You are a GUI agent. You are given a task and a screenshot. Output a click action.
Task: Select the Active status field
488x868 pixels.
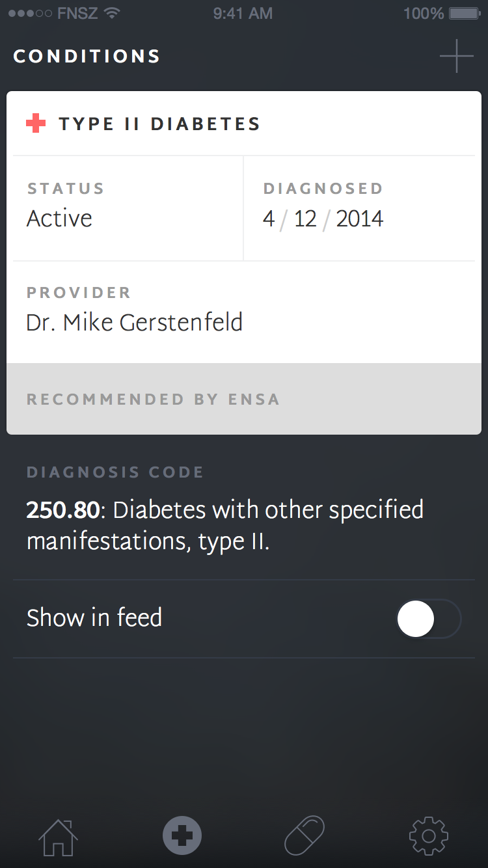click(59, 219)
